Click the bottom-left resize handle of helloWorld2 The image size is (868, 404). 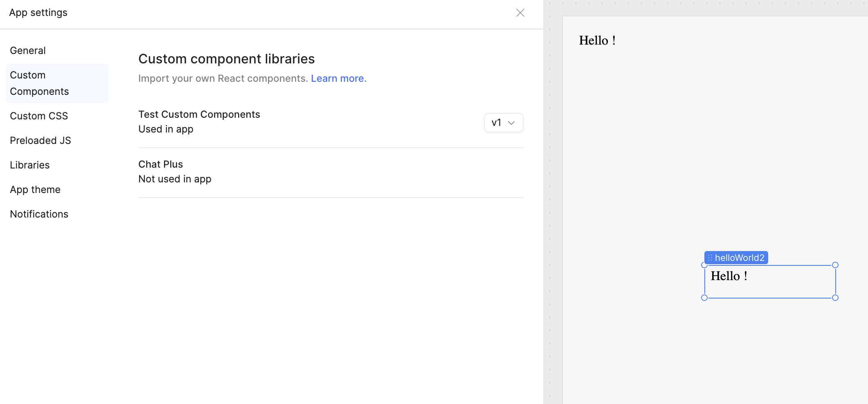click(704, 298)
